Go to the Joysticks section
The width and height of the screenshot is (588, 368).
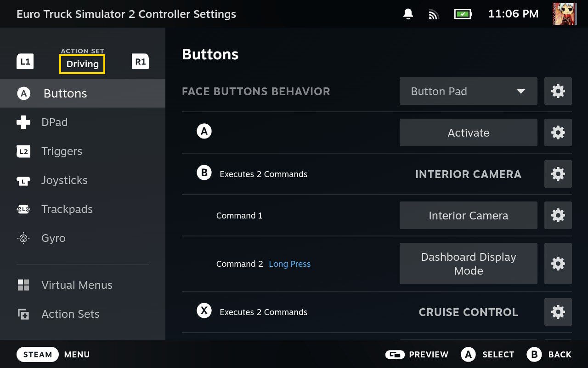point(64,180)
